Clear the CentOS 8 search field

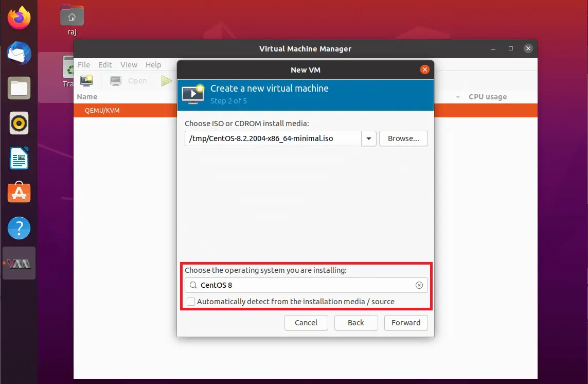pos(419,285)
